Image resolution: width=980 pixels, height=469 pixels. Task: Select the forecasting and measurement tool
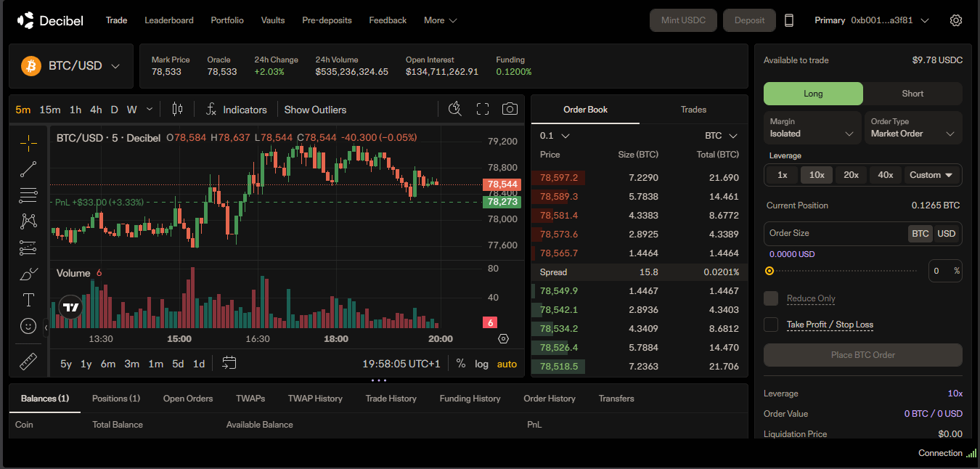click(x=28, y=248)
